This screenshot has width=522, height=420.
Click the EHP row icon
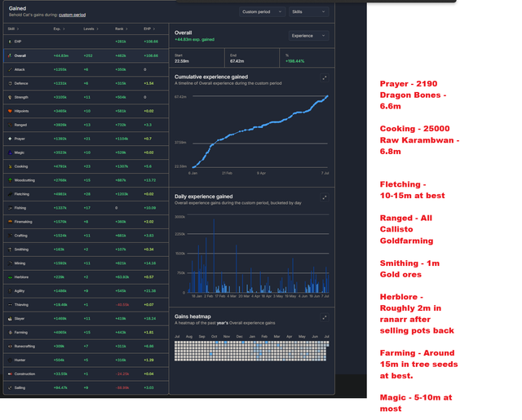pyautogui.click(x=10, y=42)
